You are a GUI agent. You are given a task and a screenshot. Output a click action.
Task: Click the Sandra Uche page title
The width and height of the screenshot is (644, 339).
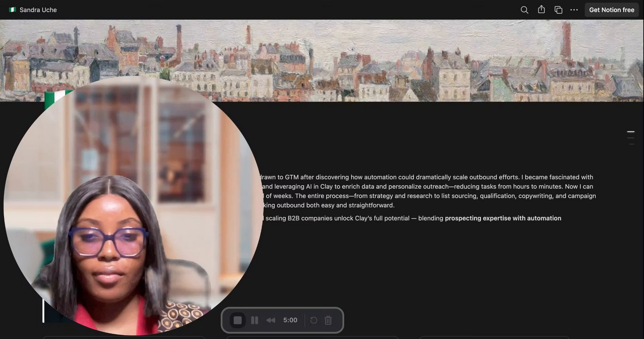pos(38,10)
